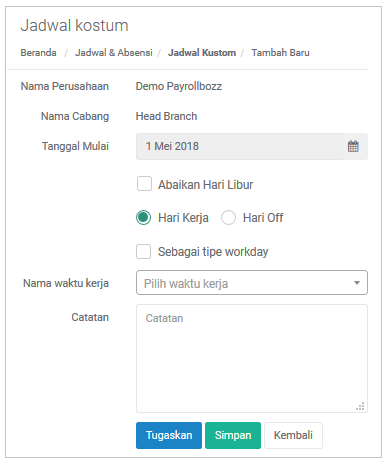Click the Nama waktu kerja label
This screenshot has width=389, height=464.
66,283
